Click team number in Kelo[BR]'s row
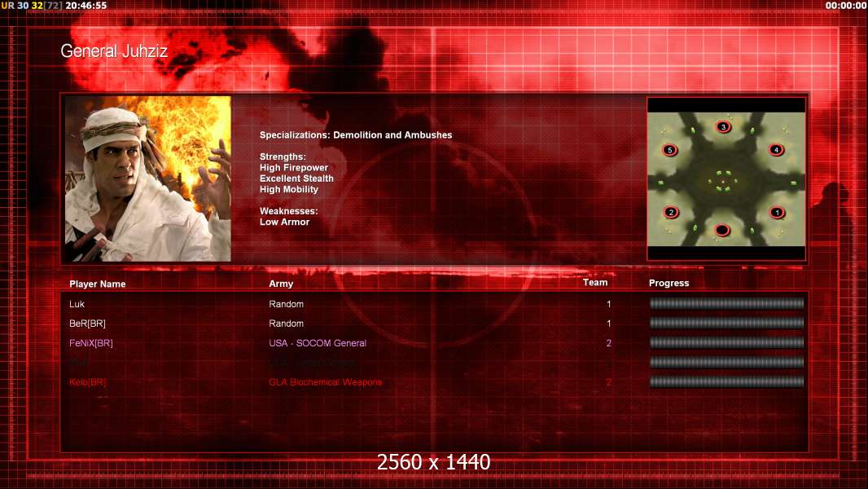The width and height of the screenshot is (868, 489). click(x=608, y=382)
